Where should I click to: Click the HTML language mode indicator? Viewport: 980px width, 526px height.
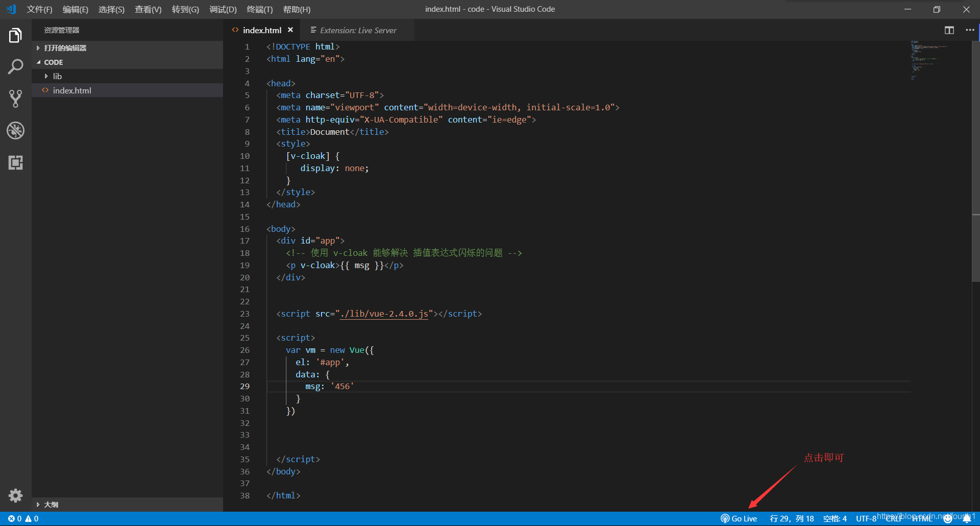tap(922, 518)
